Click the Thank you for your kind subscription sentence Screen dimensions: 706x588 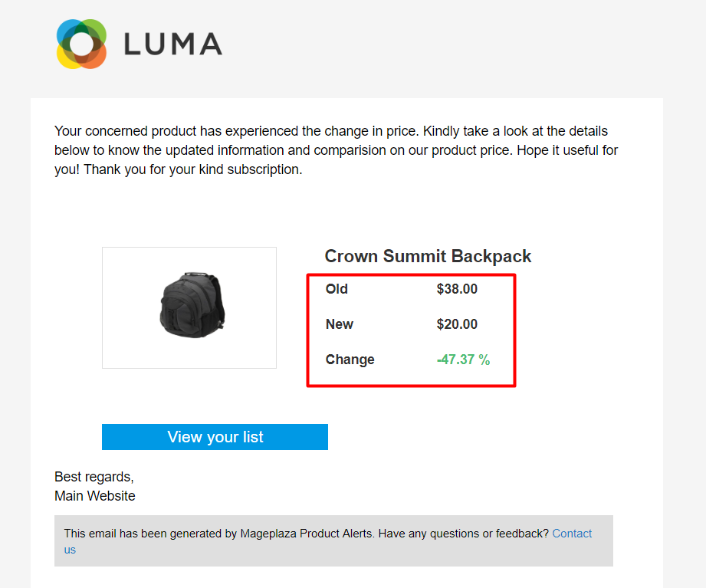(193, 169)
